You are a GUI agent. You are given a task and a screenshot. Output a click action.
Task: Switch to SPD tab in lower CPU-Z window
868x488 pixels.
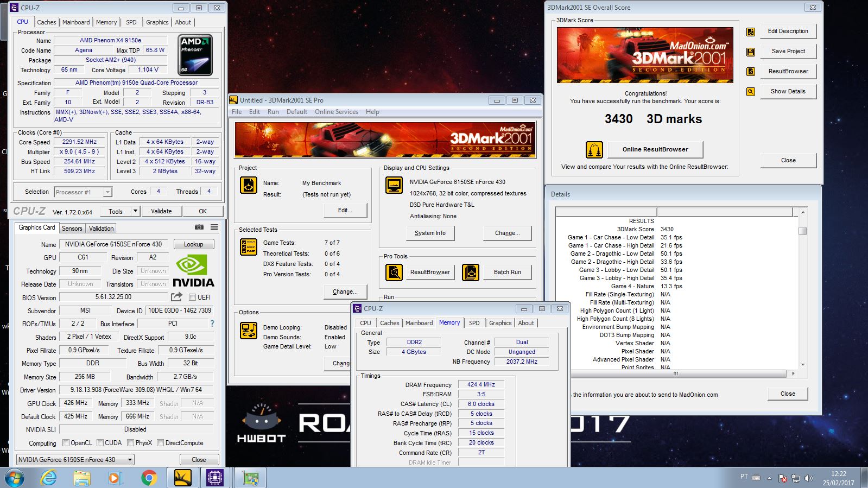coord(474,323)
